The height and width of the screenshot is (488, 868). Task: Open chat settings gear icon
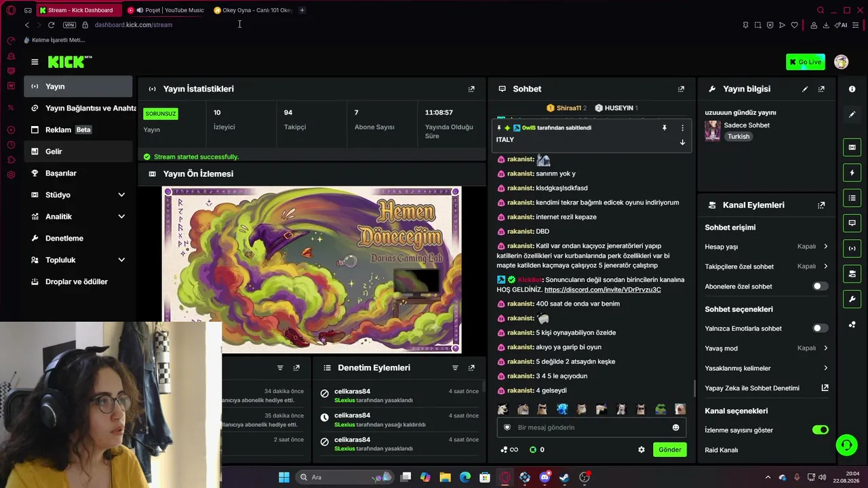tap(642, 449)
